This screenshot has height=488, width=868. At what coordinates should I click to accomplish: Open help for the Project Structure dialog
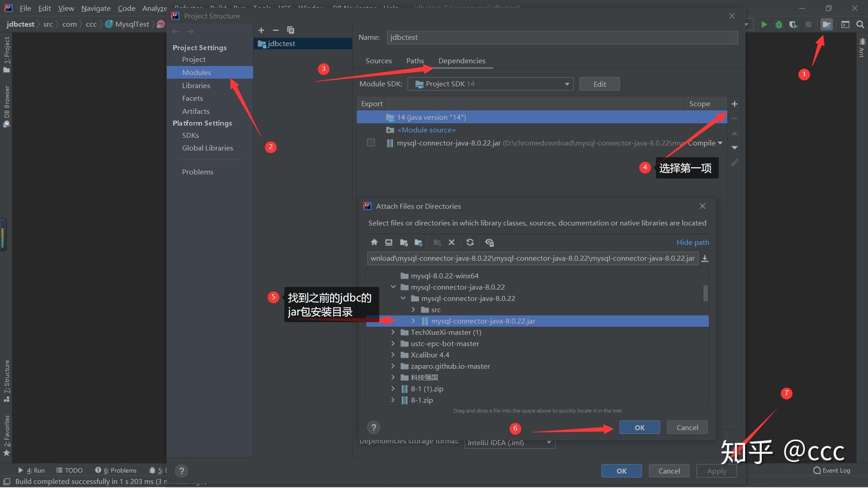[181, 471]
